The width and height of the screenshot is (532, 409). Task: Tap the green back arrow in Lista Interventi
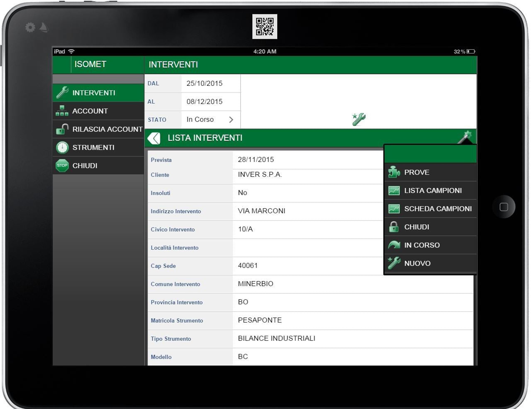pyautogui.click(x=154, y=138)
